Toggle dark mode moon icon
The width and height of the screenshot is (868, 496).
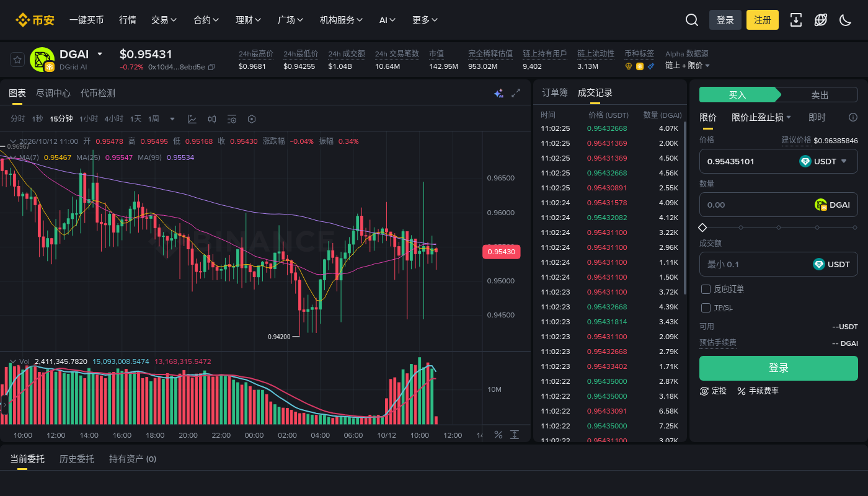[x=845, y=20]
